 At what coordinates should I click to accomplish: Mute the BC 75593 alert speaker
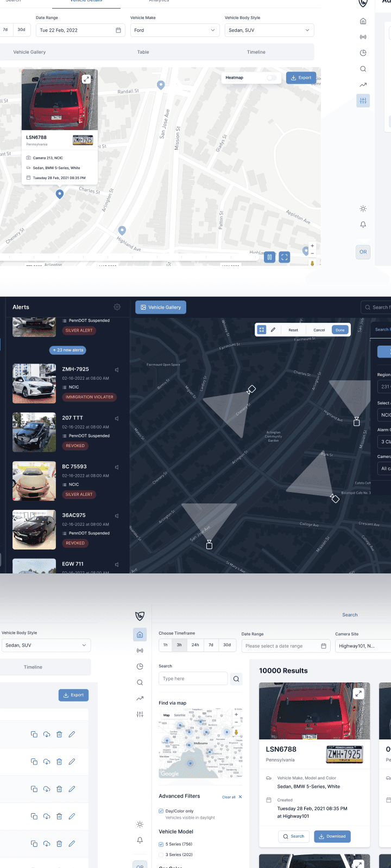point(117,467)
